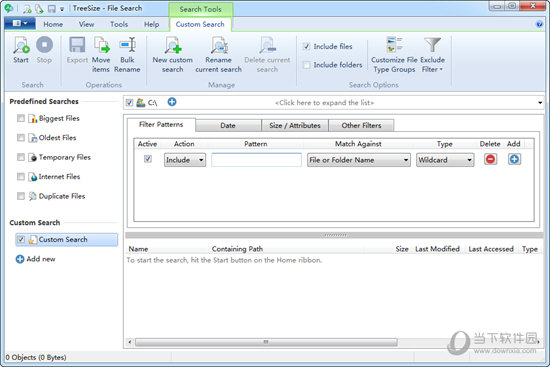Click the Custom Search star icon
The image size is (550, 367).
(x=33, y=240)
